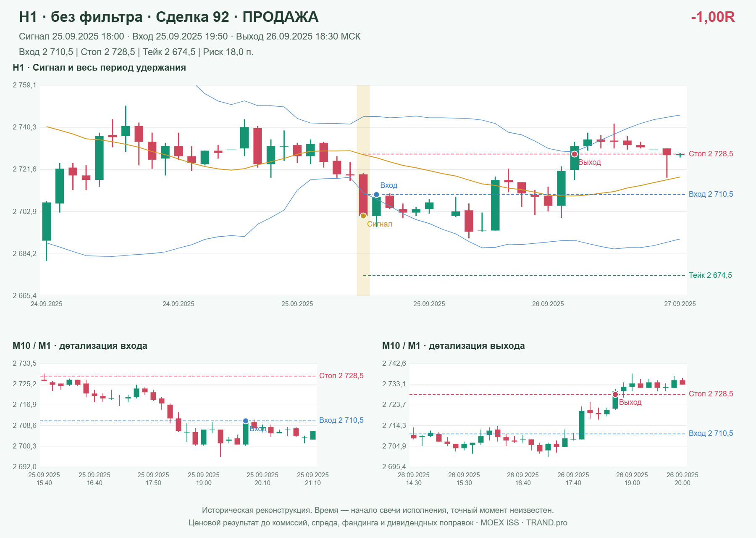Click the 'Стоп 2 728,5' label on the H1 chart
Image resolution: width=756 pixels, height=538 pixels.
point(711,154)
